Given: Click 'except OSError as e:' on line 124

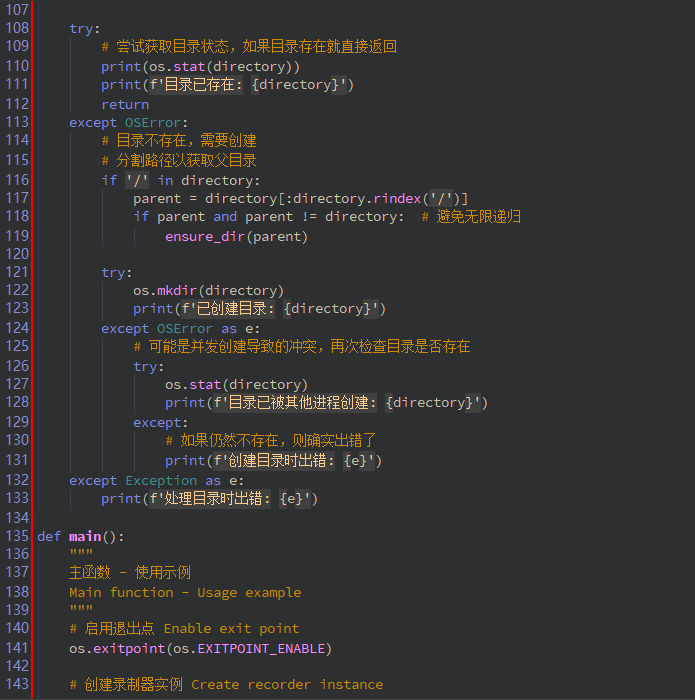Looking at the screenshot, I should pyautogui.click(x=180, y=329).
